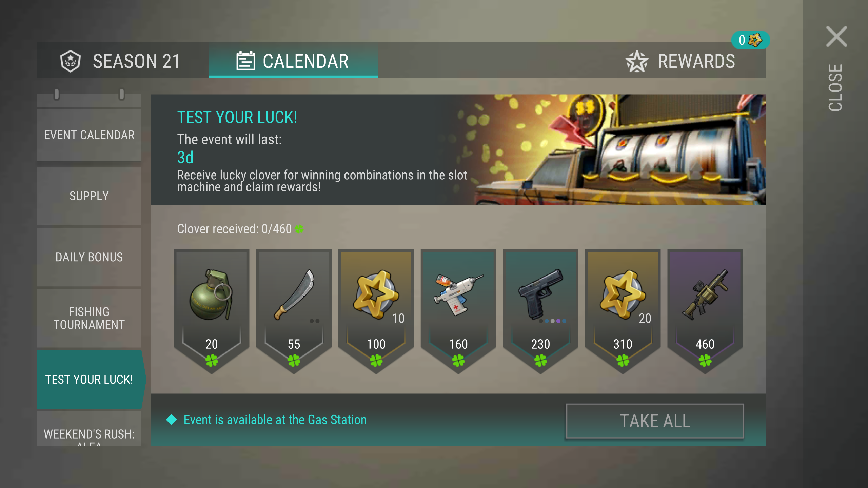Switch to the Calendar tab
The image size is (868, 488).
(293, 60)
